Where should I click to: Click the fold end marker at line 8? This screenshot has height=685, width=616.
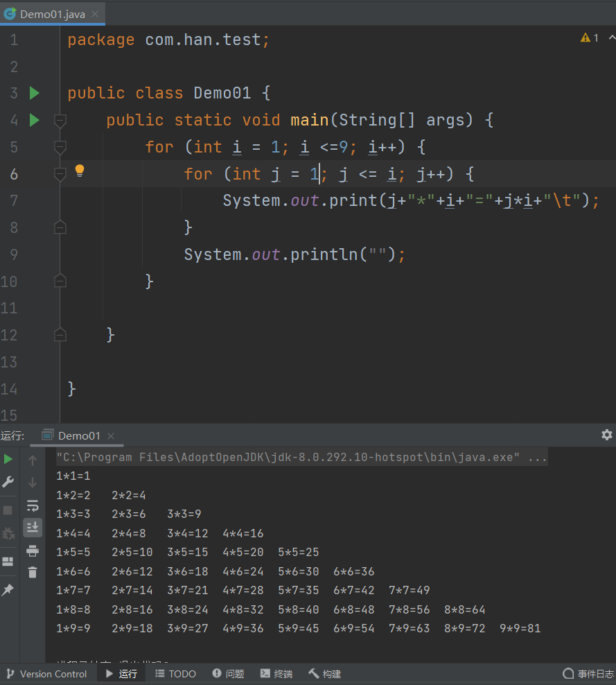pyautogui.click(x=60, y=227)
